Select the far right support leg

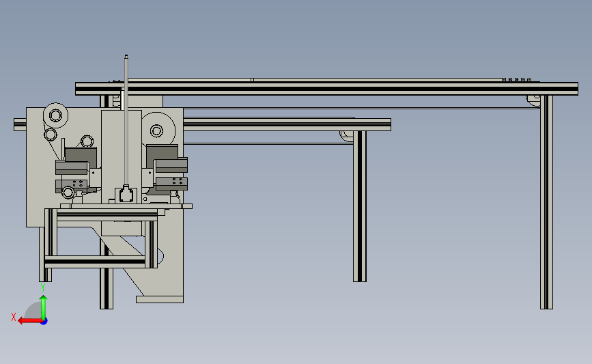[x=546, y=202]
